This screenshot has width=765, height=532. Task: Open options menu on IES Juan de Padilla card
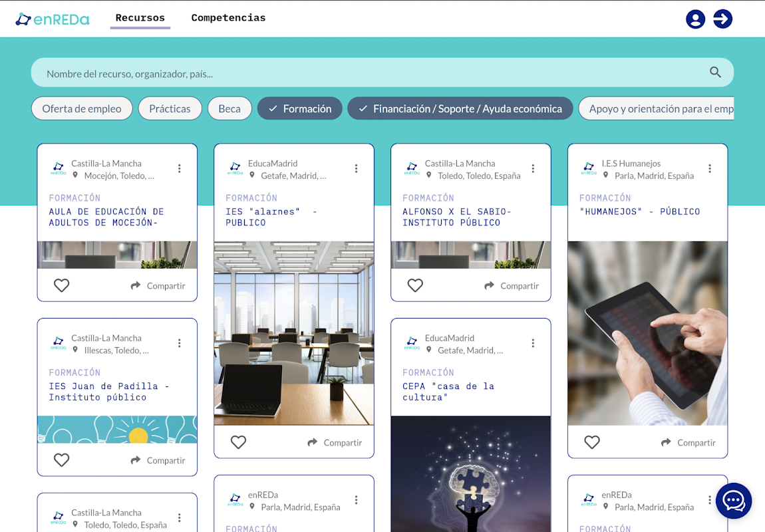[x=180, y=342]
